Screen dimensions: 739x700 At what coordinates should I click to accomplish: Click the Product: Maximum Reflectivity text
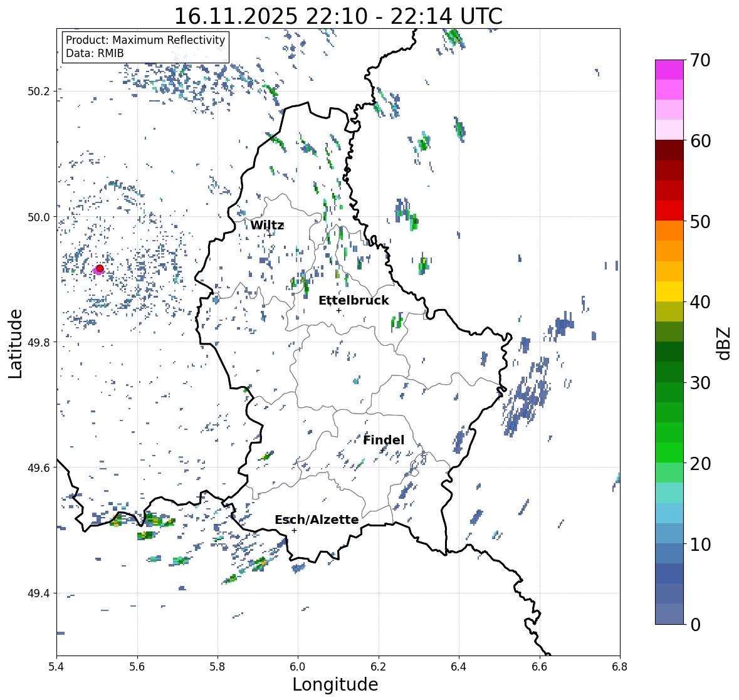pos(145,40)
